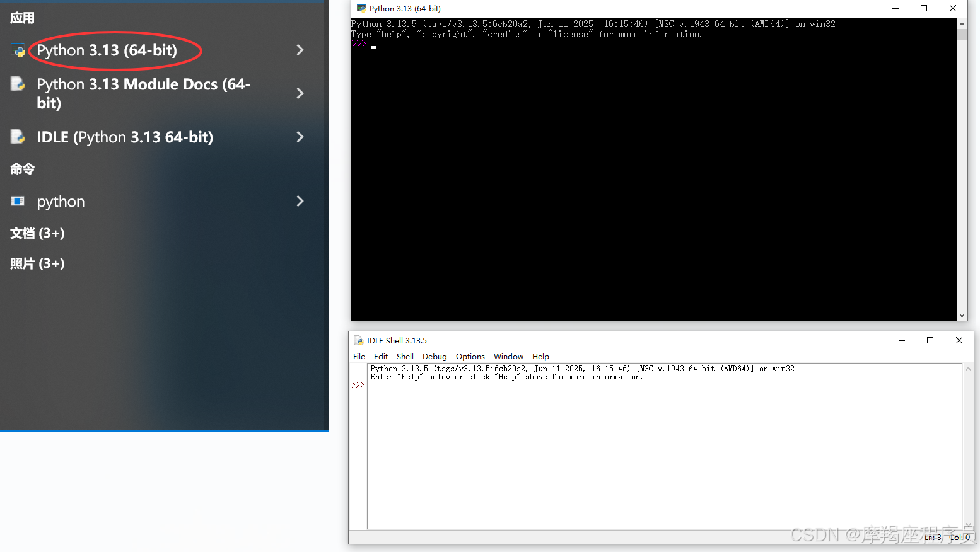Click the Module Docs document icon
Screen dimensions: 980x552
coord(18,84)
